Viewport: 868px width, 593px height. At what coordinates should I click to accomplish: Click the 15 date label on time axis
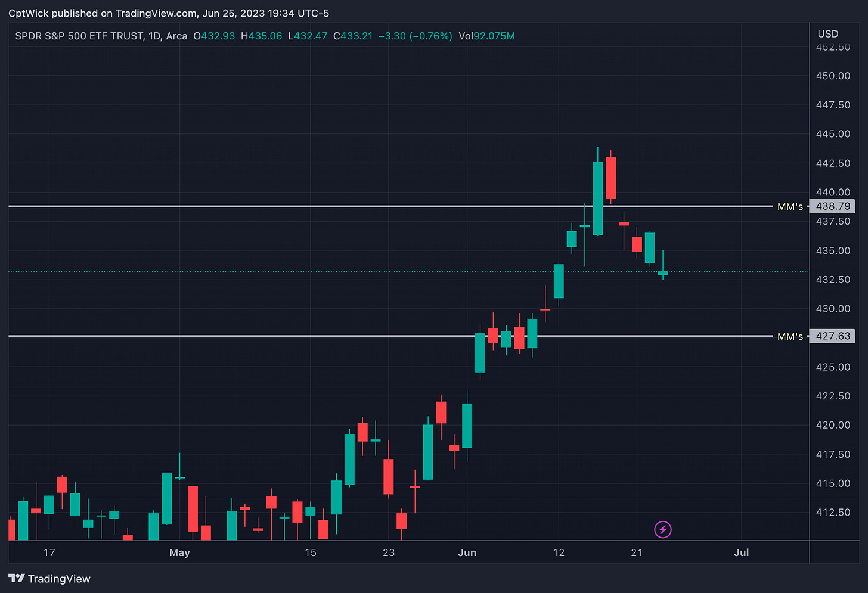coord(310,552)
